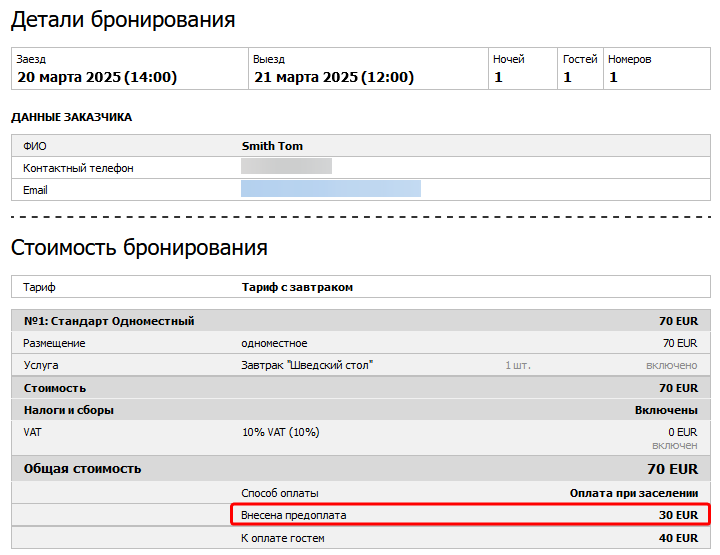Screen dimensions: 720x555
Task: Click the amount due '40 EUR'
Action: click(678, 538)
